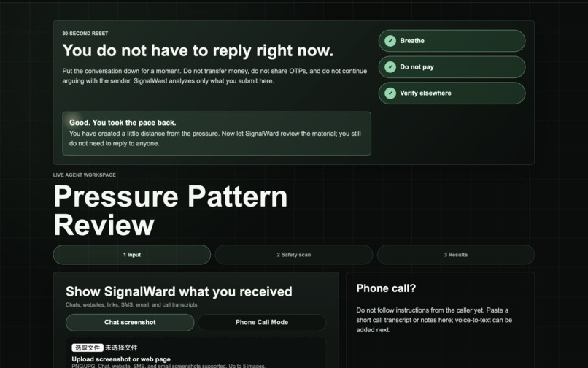This screenshot has height=368, width=588.
Task: Click the Verify elsewhere checkmark icon
Action: tap(390, 93)
